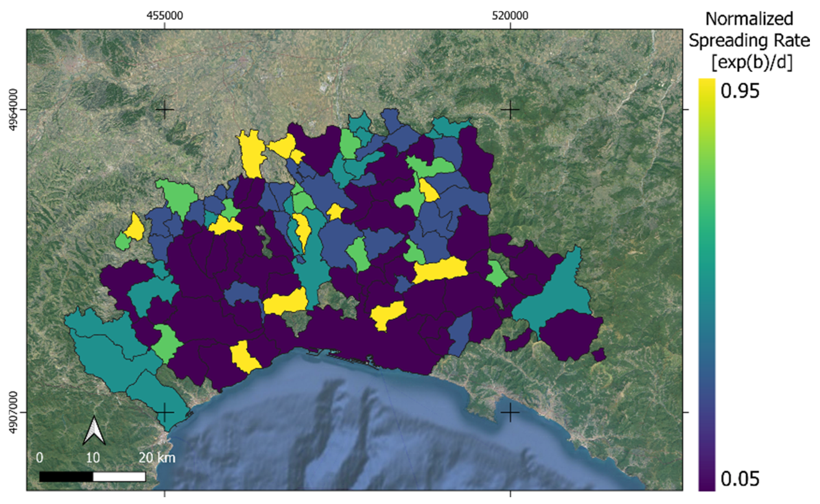Click the upper-right grid cross marker
820x504 pixels.
pyautogui.click(x=510, y=110)
